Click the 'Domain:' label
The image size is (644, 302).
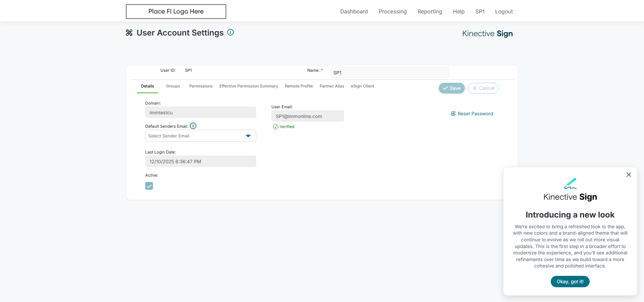click(x=153, y=103)
